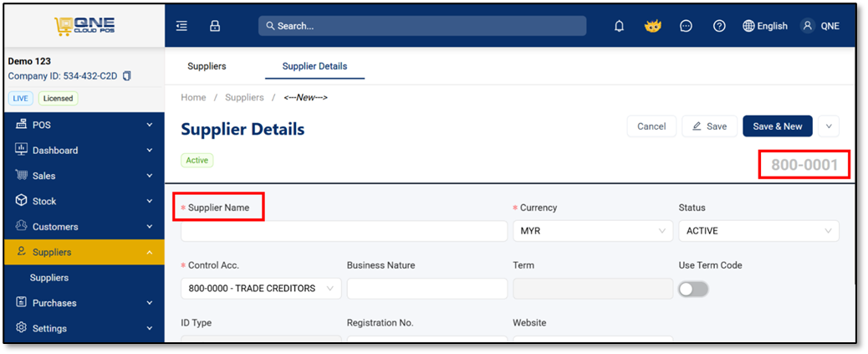Image resolution: width=868 pixels, height=354 pixels.
Task: Click into the Supplier Name field
Action: tap(344, 231)
